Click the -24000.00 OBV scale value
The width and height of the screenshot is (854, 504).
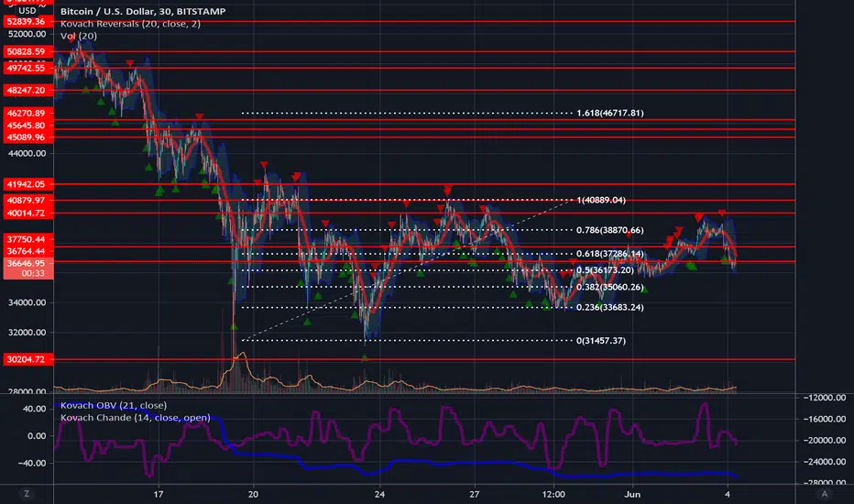(825, 462)
